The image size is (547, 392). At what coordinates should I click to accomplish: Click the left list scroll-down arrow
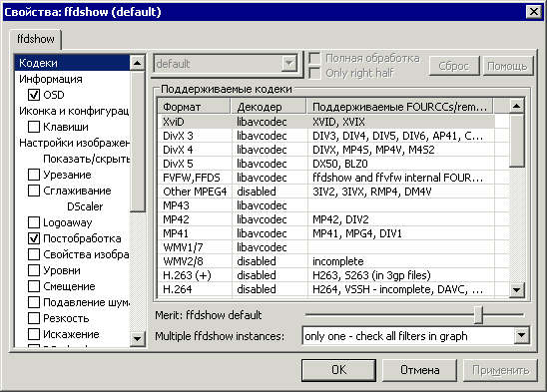click(137, 338)
